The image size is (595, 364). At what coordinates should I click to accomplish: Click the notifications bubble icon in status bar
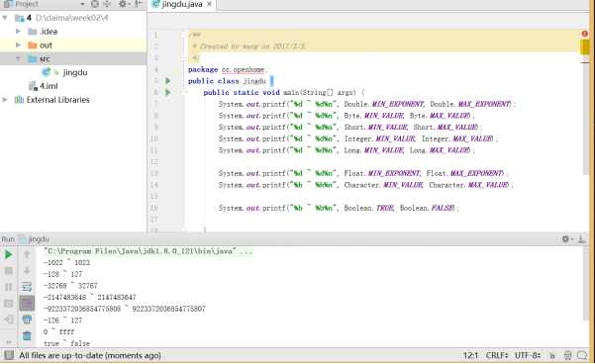582,355
